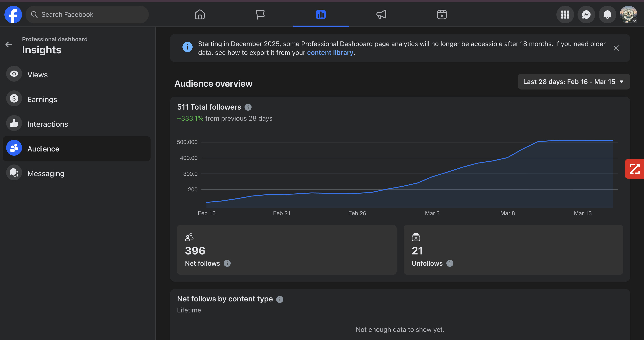Click info icon beside Total followers
The width and height of the screenshot is (644, 340).
pyautogui.click(x=248, y=107)
